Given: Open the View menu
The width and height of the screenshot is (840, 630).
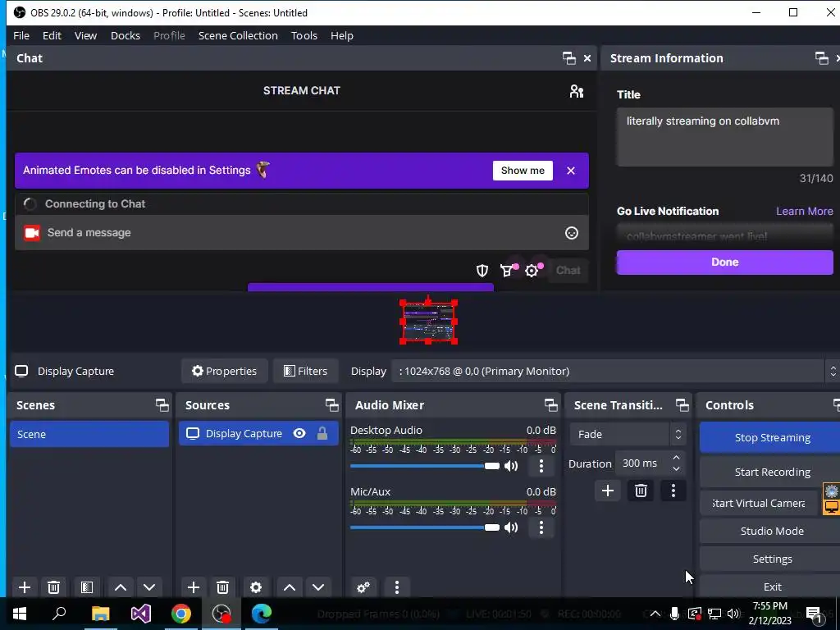Looking at the screenshot, I should (x=85, y=35).
